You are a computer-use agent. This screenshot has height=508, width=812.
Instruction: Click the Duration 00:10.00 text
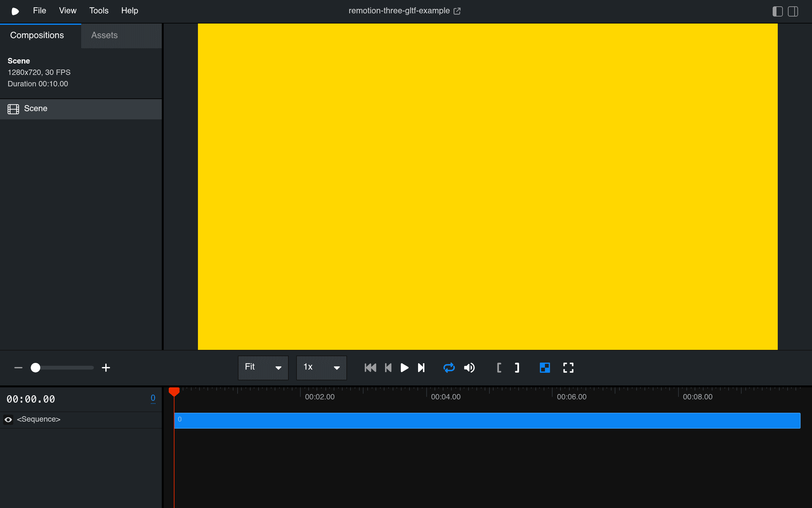click(x=38, y=84)
